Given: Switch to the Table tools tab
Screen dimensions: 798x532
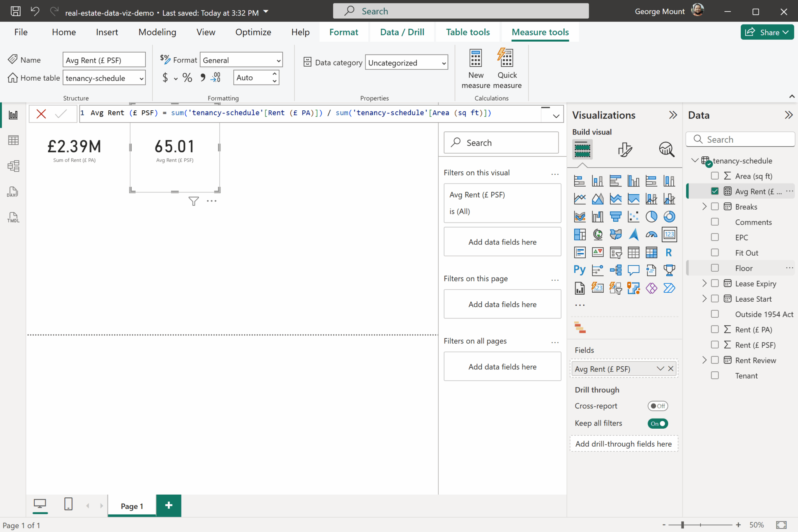Looking at the screenshot, I should point(468,32).
